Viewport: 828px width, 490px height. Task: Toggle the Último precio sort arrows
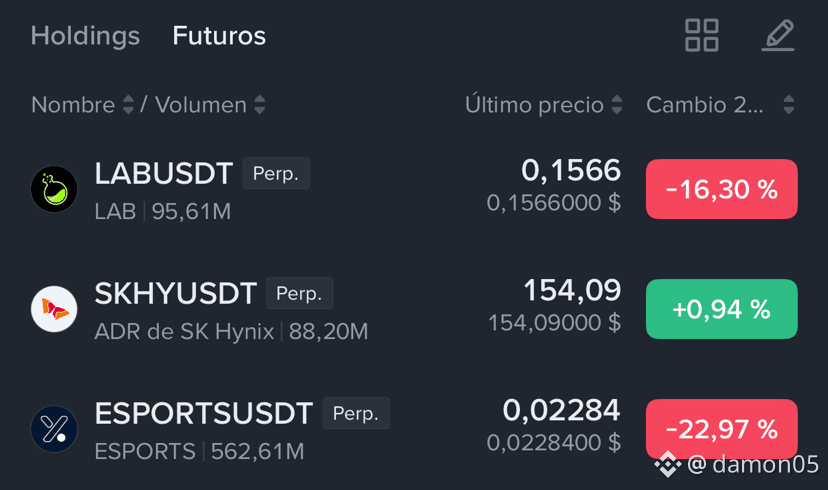pos(617,105)
